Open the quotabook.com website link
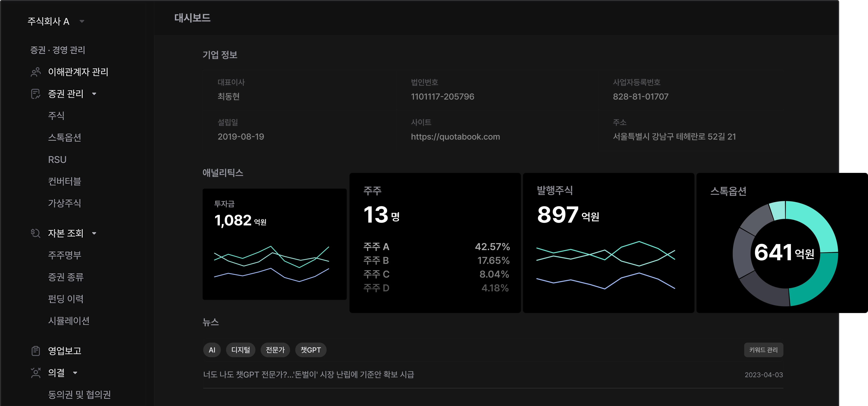The image size is (868, 406). tap(455, 137)
